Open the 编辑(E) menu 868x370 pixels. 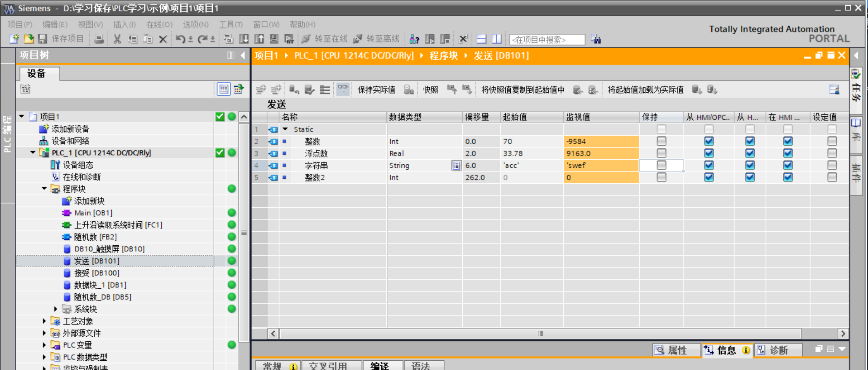pos(55,24)
